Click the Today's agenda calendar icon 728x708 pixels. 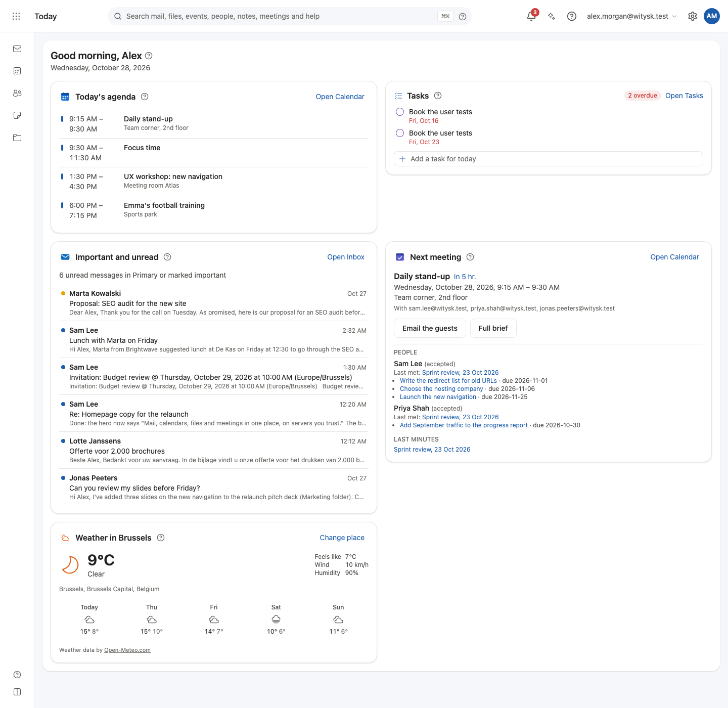tap(65, 97)
